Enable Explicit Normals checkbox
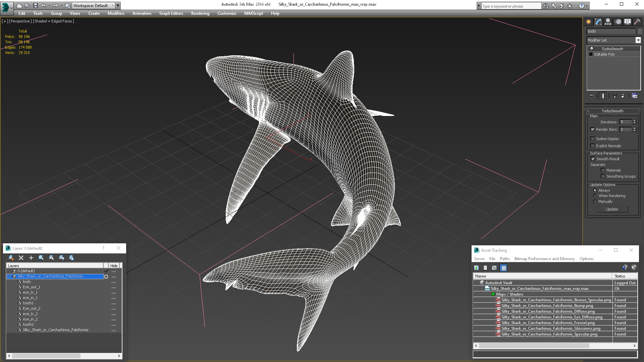The image size is (644, 362). 592,146
